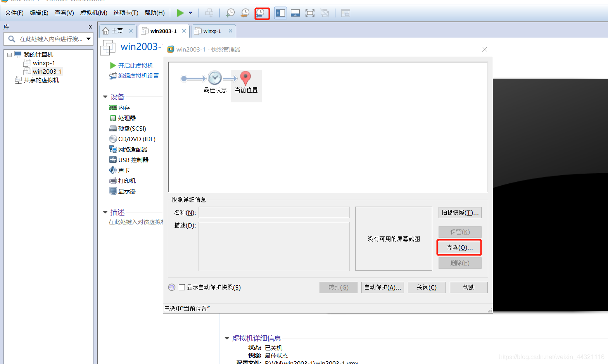
Task: Close the winxp-1 tab
Action: 230,31
